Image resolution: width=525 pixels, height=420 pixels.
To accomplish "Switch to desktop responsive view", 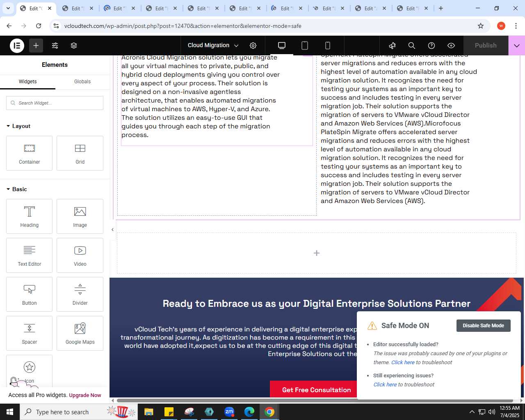I will (282, 46).
